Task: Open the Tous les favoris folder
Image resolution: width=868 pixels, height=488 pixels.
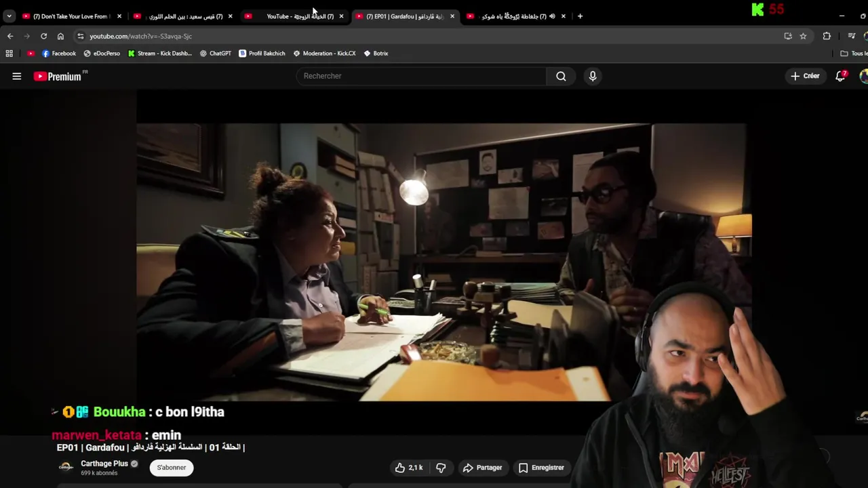Action: 854,54
